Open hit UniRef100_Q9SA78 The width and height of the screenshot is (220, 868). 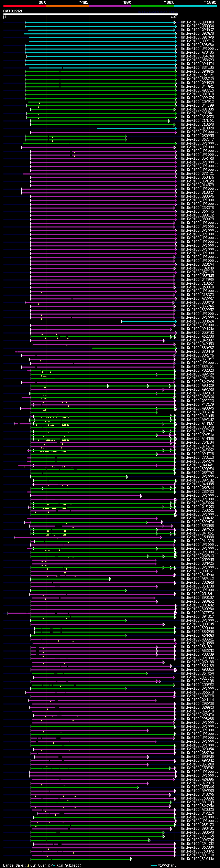coord(197,34)
